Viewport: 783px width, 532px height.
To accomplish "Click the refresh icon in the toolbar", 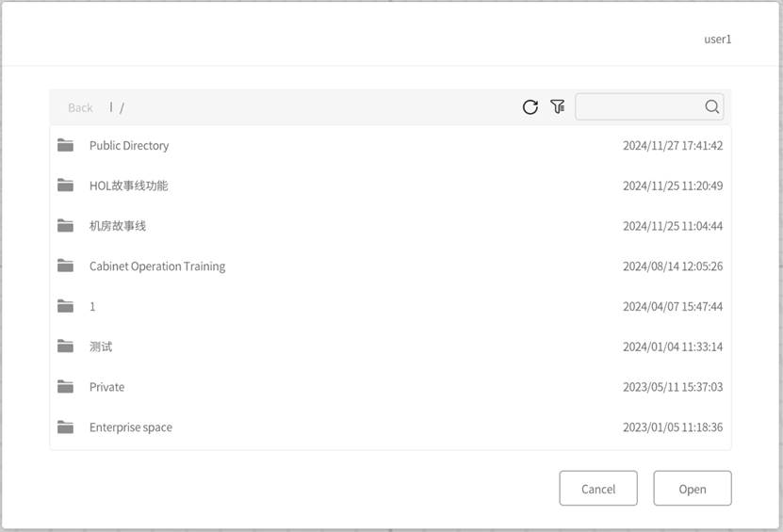I will pos(530,107).
